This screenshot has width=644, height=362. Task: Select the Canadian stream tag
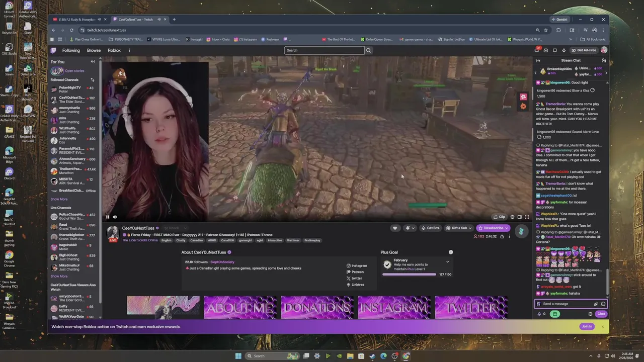click(x=197, y=240)
